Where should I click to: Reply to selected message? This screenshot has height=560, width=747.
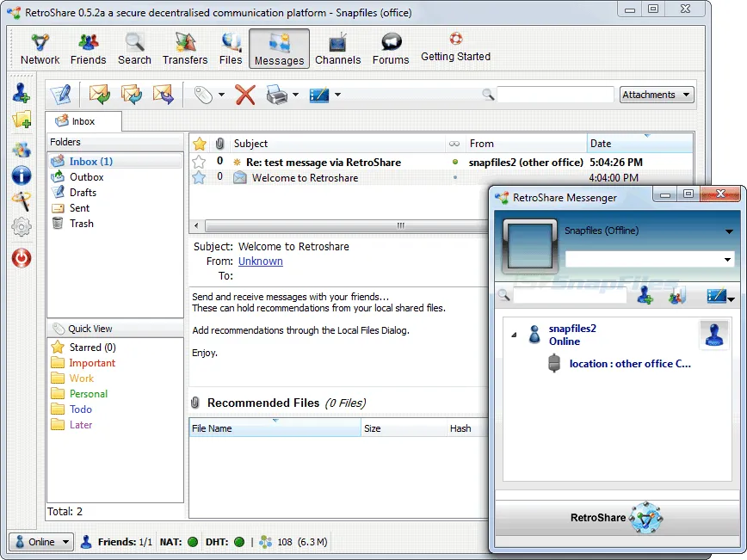[x=100, y=95]
